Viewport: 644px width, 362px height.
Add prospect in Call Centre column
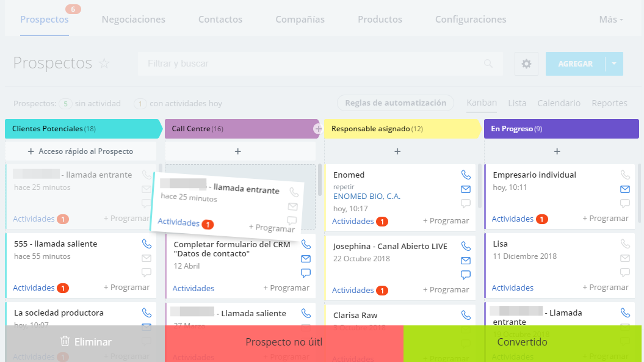238,151
